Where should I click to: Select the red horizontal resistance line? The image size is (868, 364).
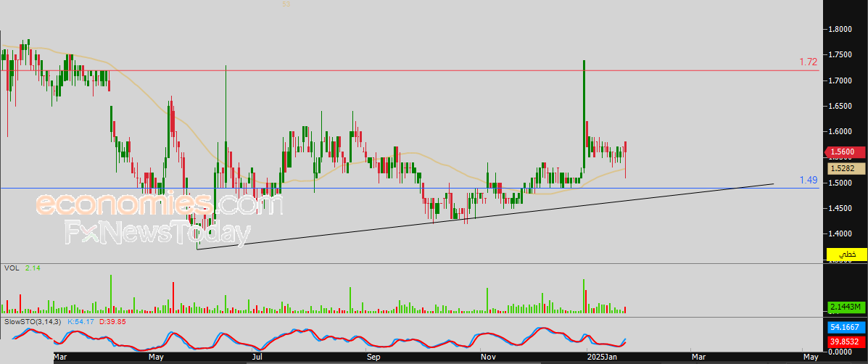(x=410, y=70)
